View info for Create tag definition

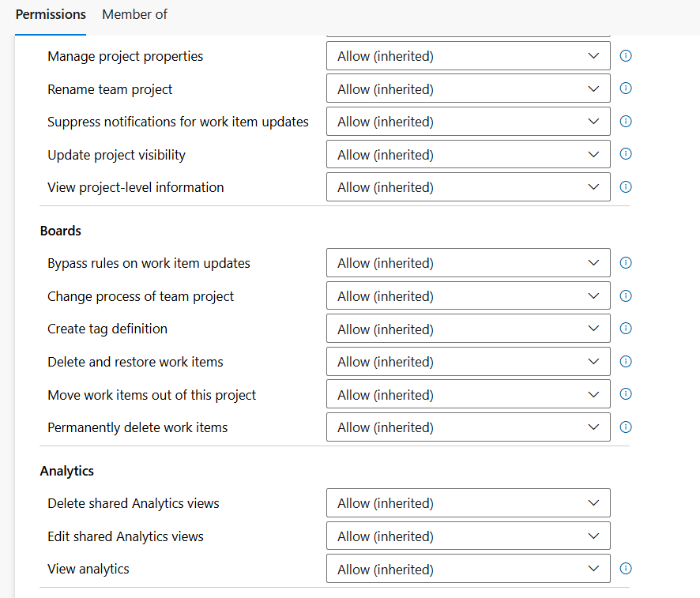[x=625, y=329]
